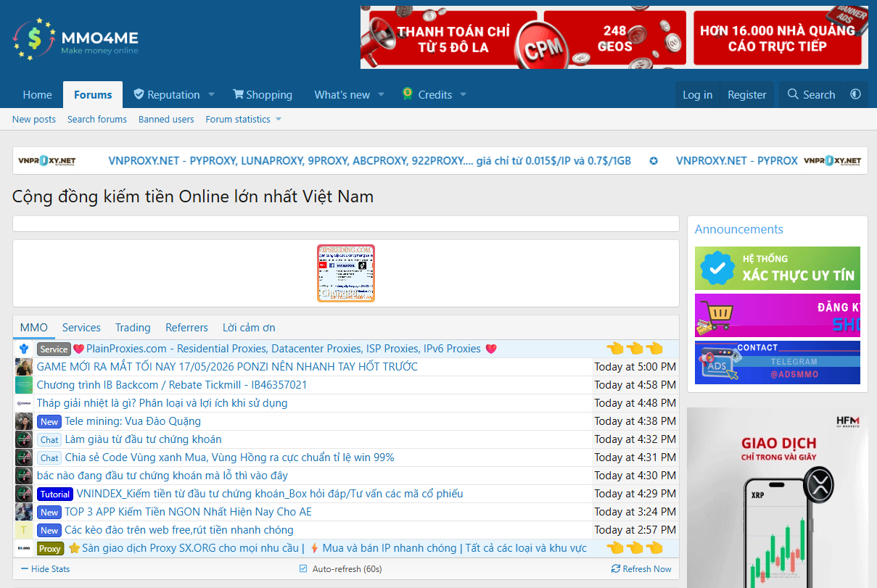Open VNINDEX_Kiếm tiền thread
This screenshot has height=588, width=877.
[x=270, y=494]
